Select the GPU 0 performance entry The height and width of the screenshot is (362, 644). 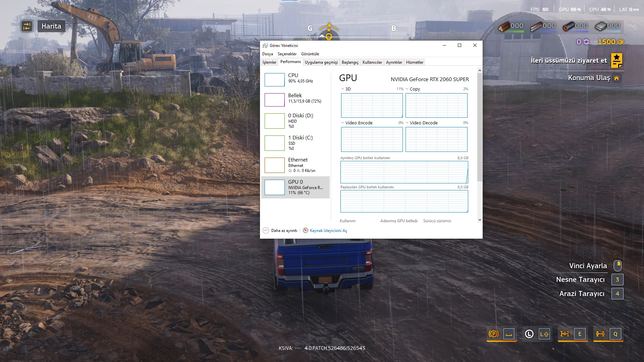click(295, 187)
